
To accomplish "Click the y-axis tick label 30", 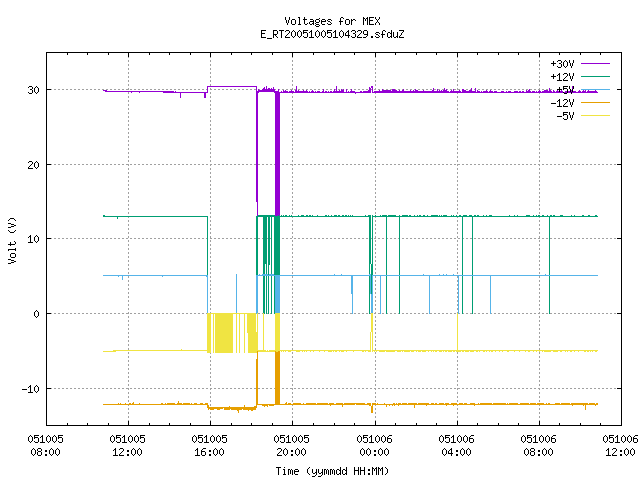I will (x=33, y=90).
